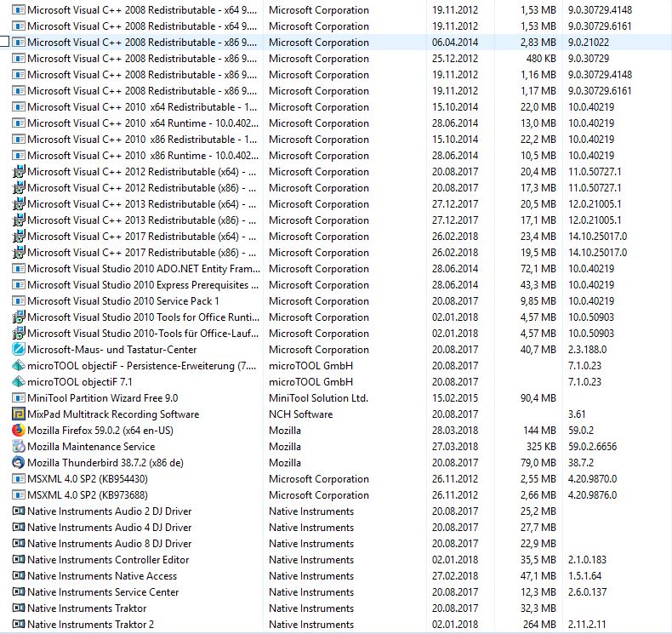This screenshot has width=672, height=634.
Task: Click the version value 2.11.2.11
Action: [587, 624]
